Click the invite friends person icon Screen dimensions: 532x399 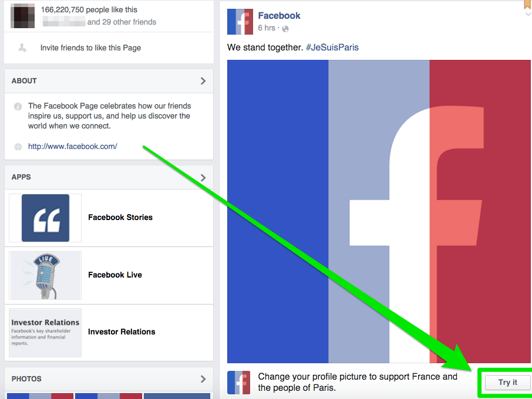[22, 48]
